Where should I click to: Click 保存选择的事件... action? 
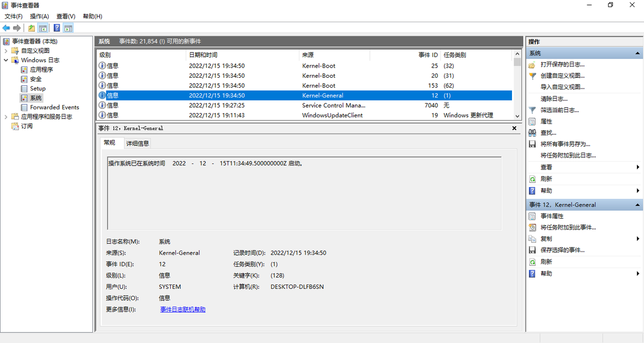tap(562, 250)
